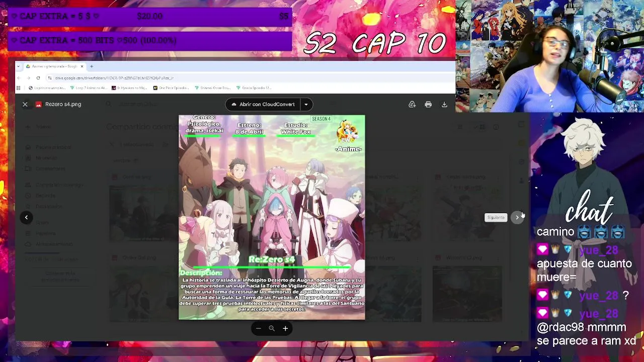Image resolution: width=644 pixels, height=362 pixels.
Task: Open the apps grid in bookmarks bar
Action: pos(19,88)
